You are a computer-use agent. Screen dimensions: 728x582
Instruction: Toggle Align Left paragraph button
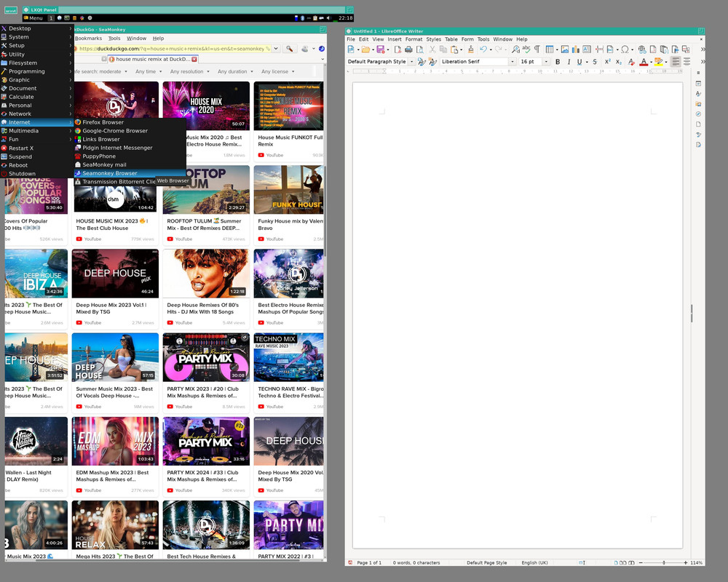676,62
